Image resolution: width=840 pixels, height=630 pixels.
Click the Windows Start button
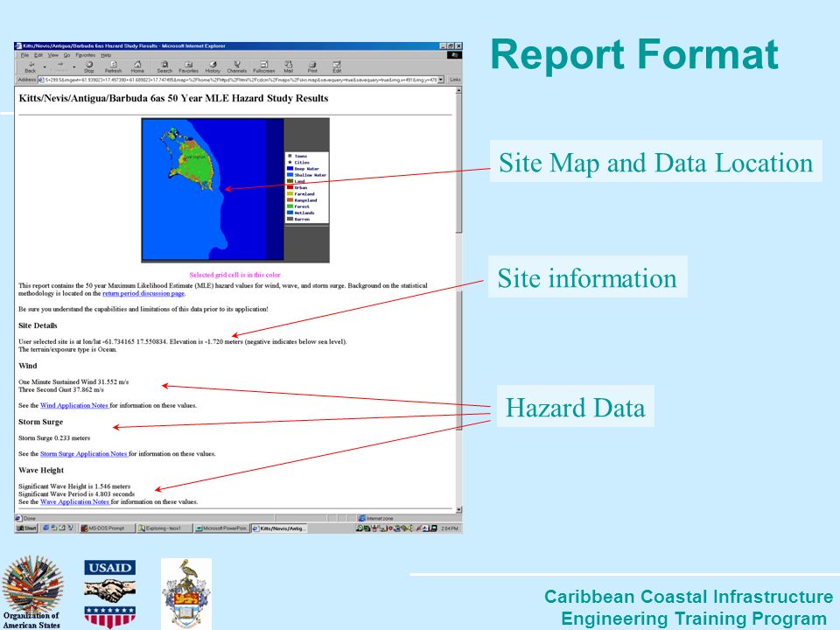tap(27, 528)
